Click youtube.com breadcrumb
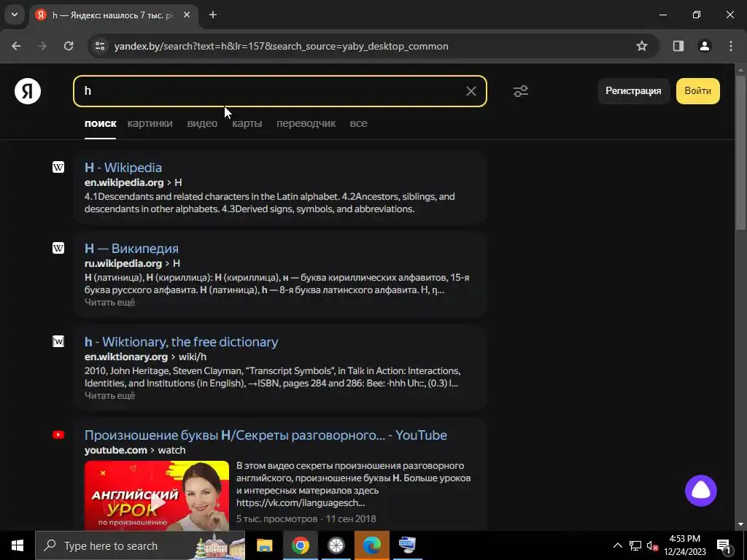The height and width of the screenshot is (560, 747). [116, 450]
